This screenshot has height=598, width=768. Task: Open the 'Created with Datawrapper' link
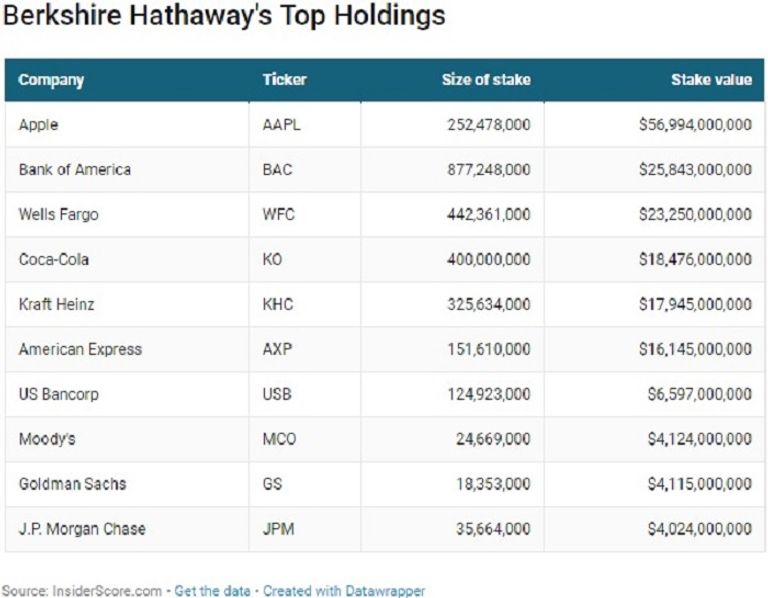[344, 591]
